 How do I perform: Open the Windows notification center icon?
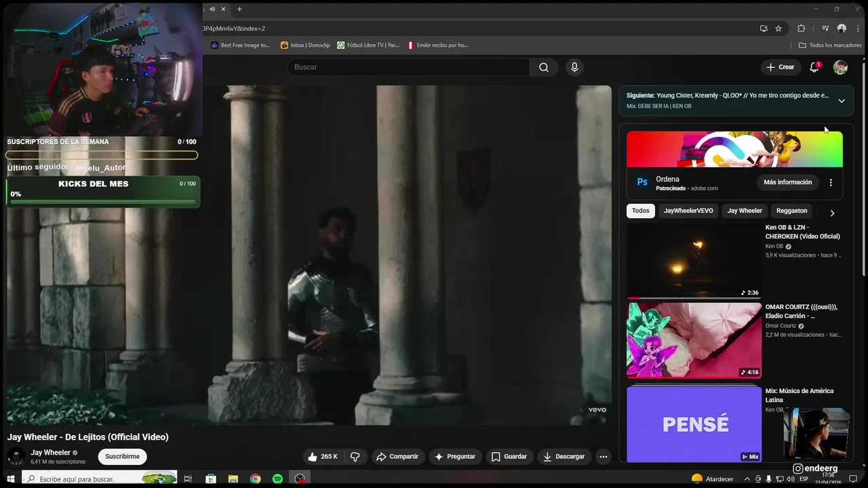[853, 479]
